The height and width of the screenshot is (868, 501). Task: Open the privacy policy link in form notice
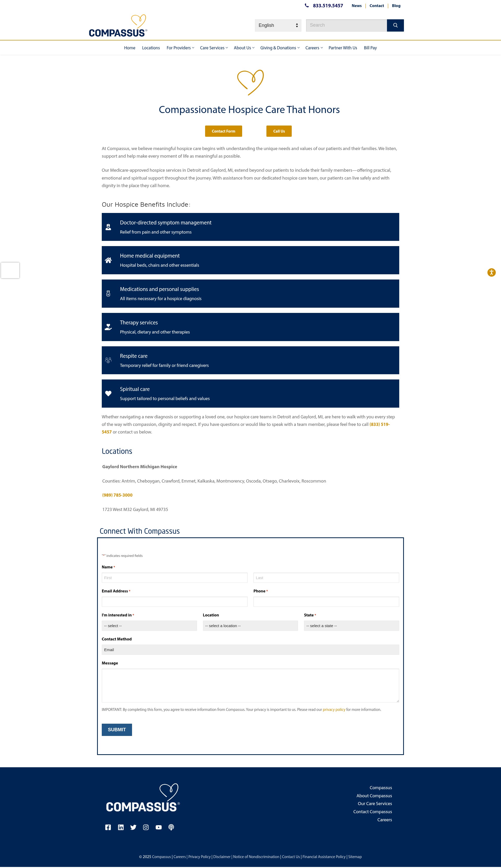click(334, 709)
